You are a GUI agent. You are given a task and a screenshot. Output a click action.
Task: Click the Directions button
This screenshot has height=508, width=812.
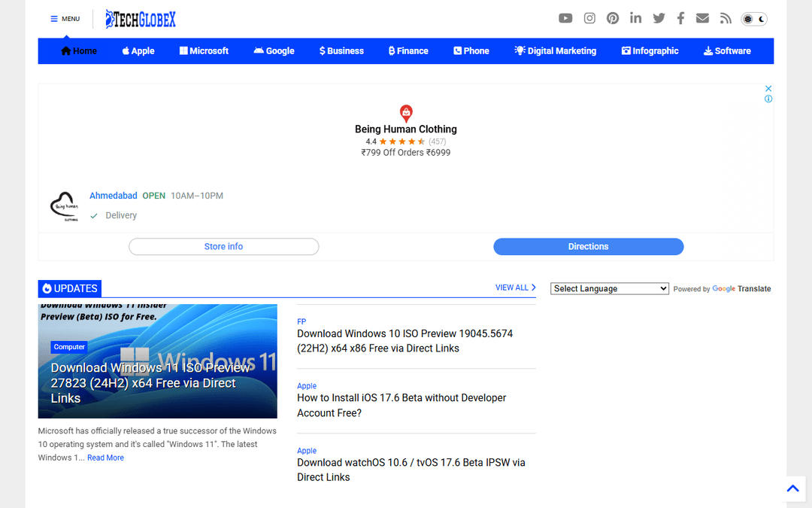pyautogui.click(x=588, y=247)
